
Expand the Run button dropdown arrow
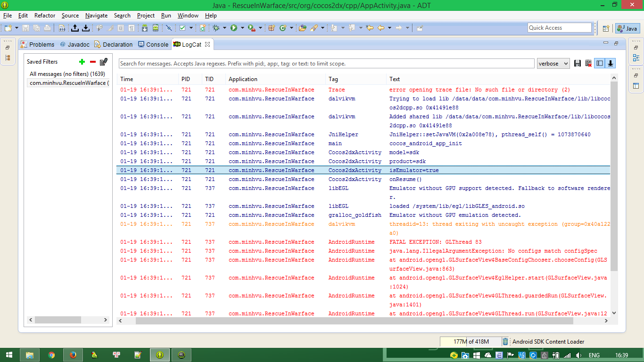tap(242, 28)
